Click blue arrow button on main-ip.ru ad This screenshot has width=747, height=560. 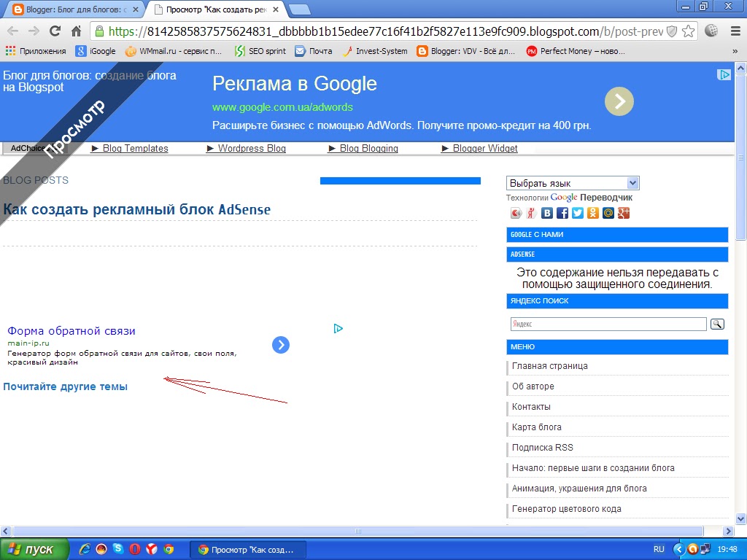[x=281, y=345]
